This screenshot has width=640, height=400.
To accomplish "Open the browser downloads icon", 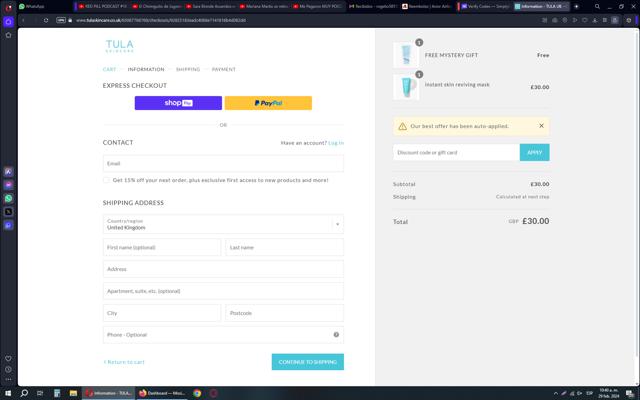I will [595, 20].
